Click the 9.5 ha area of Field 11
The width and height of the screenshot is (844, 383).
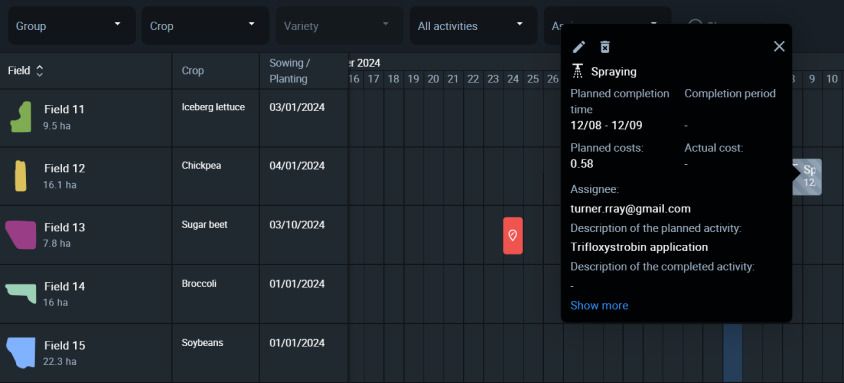pos(57,126)
